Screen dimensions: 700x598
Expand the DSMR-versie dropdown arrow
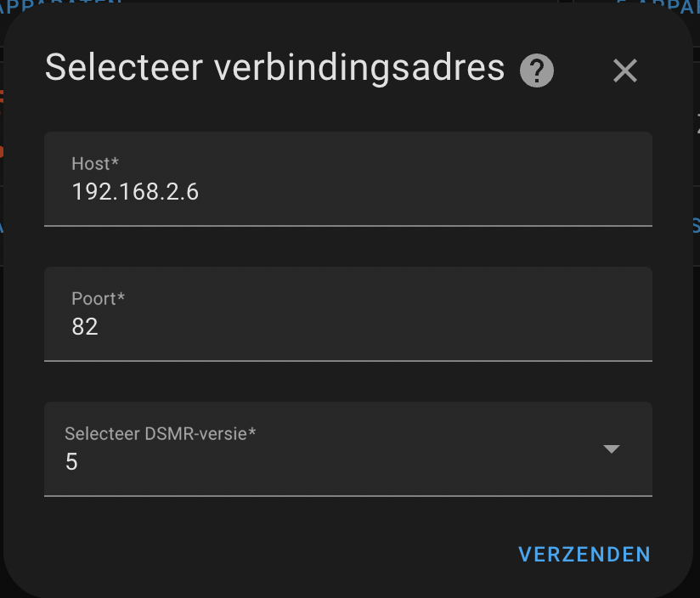click(612, 449)
